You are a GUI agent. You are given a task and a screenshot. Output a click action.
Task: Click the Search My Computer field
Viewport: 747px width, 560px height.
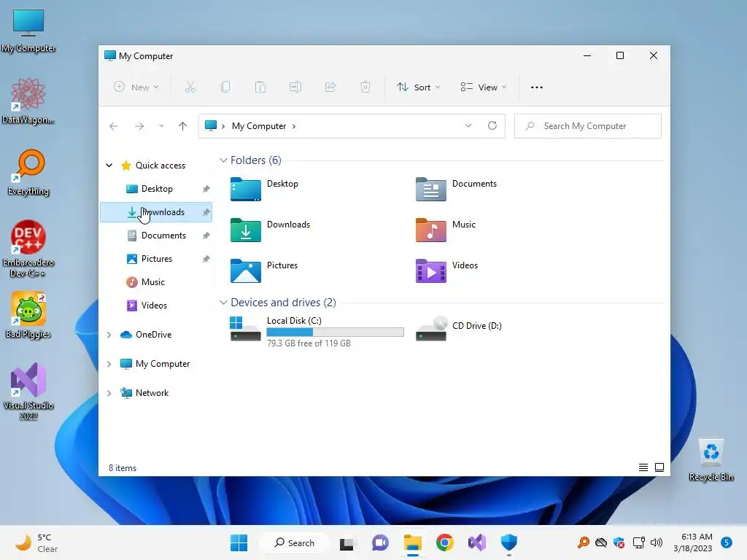tap(588, 125)
